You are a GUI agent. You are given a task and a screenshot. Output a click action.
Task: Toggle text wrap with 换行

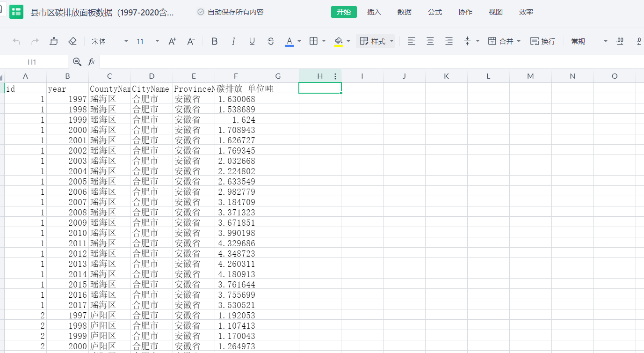[543, 41]
